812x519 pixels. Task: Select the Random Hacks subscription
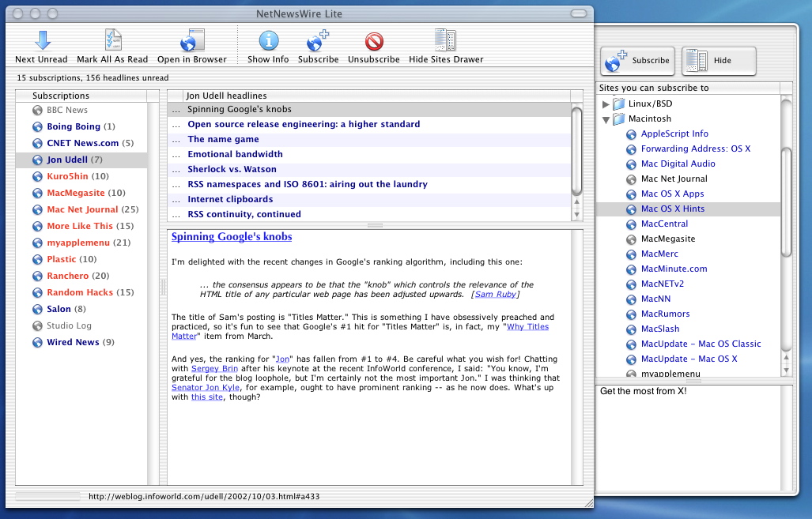pos(81,292)
